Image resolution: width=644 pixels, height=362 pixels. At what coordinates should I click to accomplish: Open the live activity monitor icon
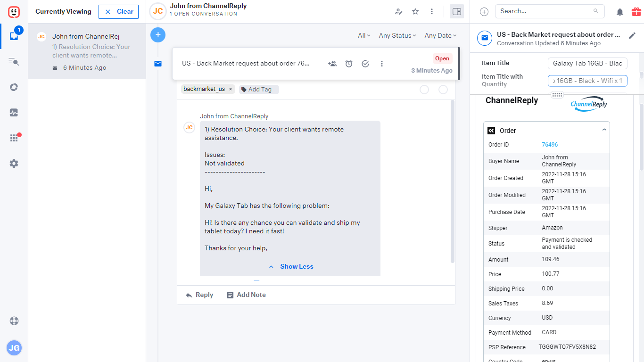click(14, 113)
